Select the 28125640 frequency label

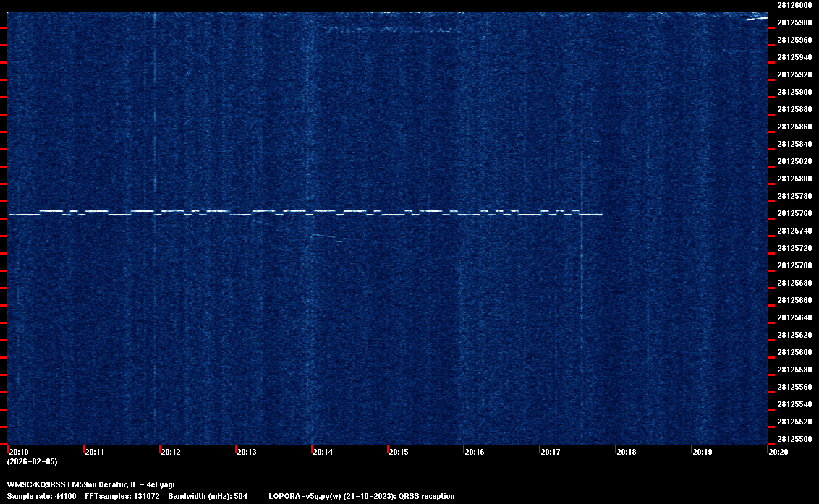(794, 317)
